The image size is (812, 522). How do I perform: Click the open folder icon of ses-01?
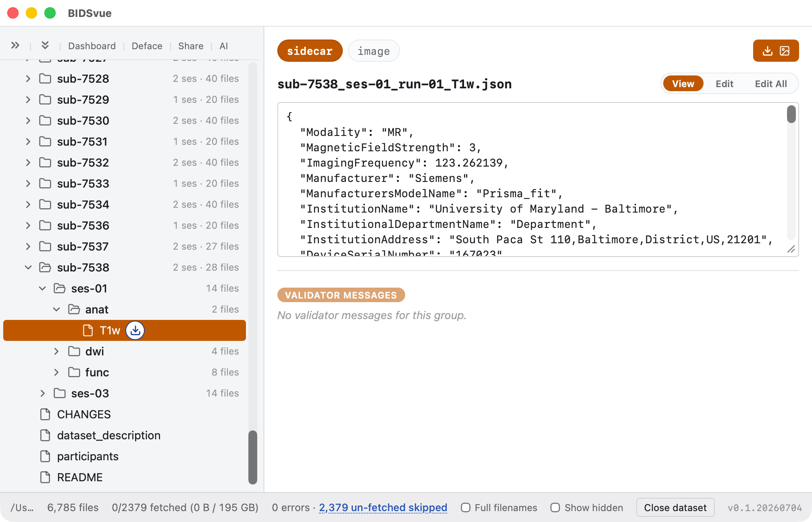pyautogui.click(x=60, y=288)
